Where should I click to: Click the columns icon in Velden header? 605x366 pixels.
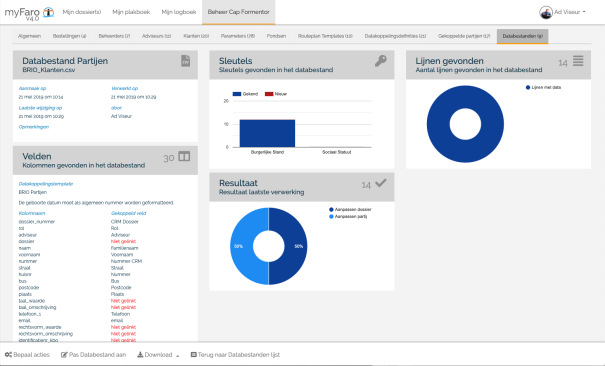pos(184,157)
